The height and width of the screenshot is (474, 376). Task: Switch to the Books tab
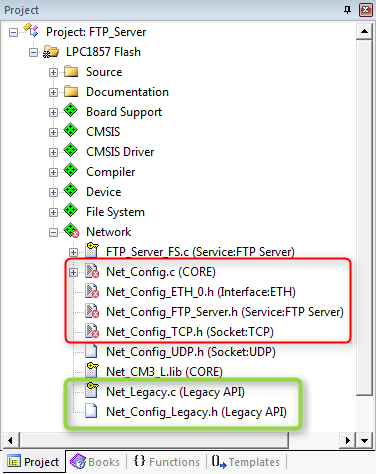tap(95, 462)
